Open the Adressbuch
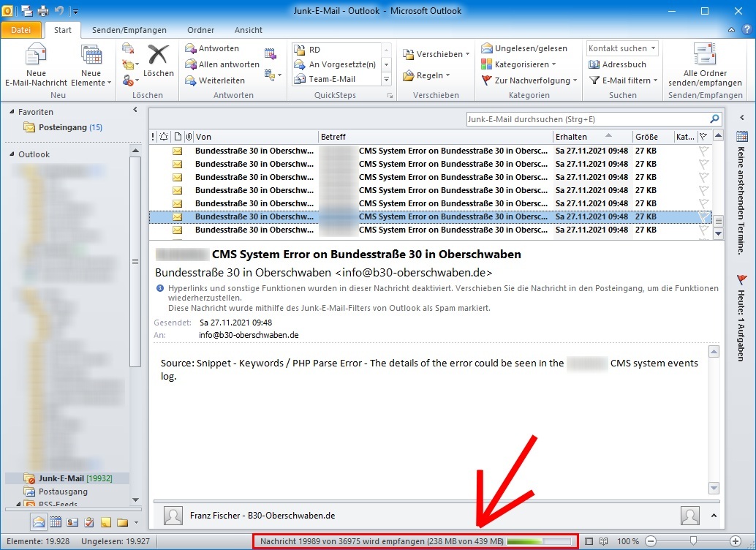The width and height of the screenshot is (756, 550). click(x=617, y=64)
